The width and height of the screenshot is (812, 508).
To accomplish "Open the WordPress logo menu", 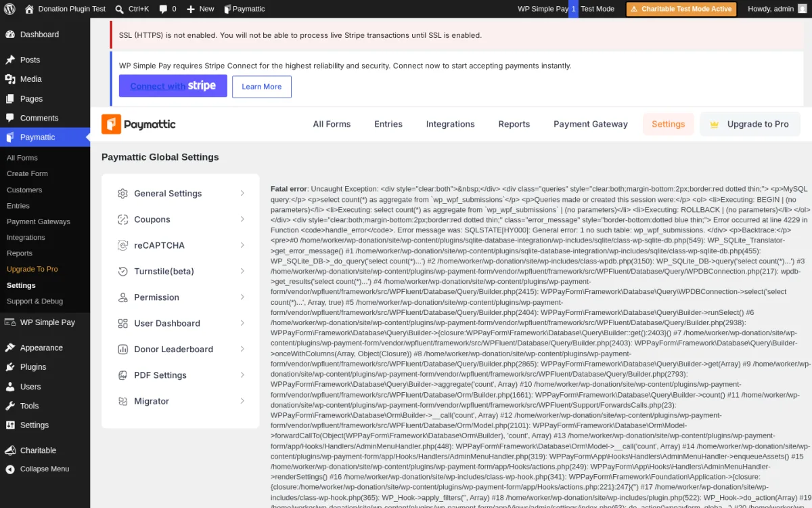I will (9, 9).
